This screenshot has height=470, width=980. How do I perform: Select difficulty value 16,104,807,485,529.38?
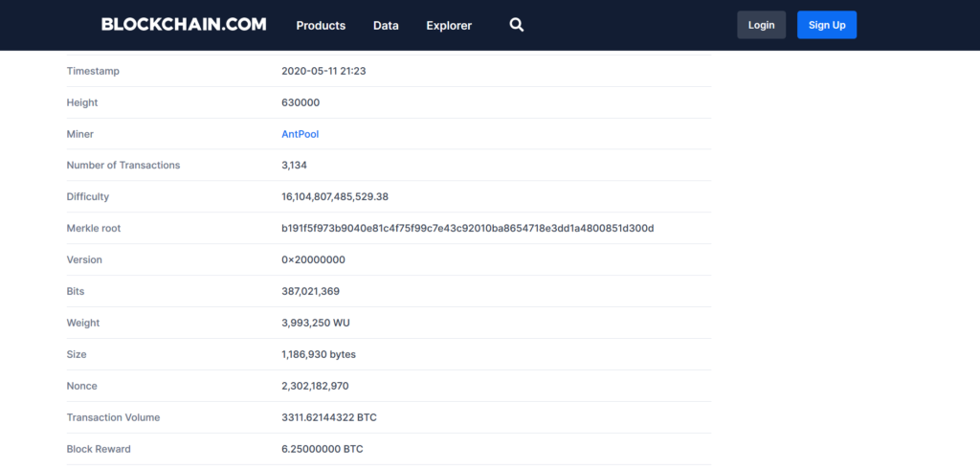(x=335, y=197)
